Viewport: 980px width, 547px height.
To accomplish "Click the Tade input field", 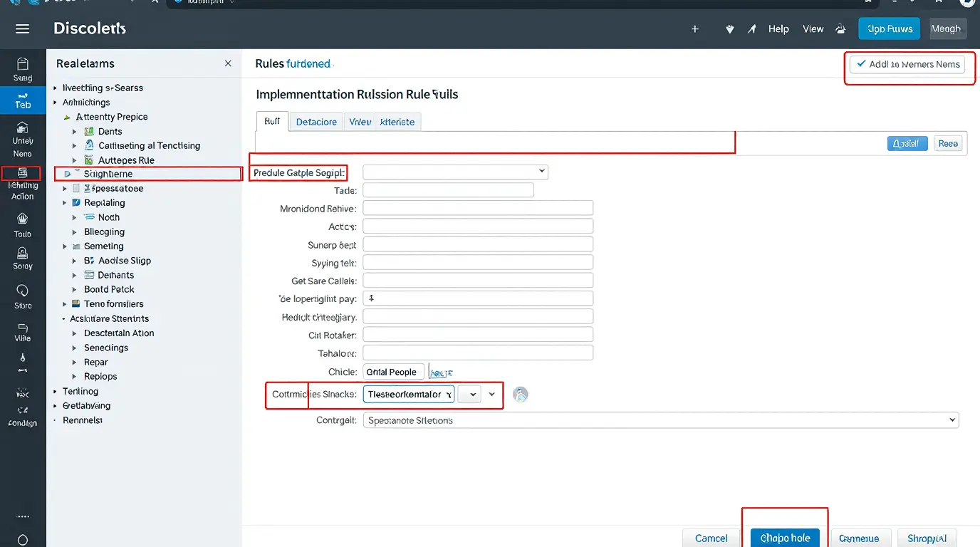I will [x=448, y=190].
